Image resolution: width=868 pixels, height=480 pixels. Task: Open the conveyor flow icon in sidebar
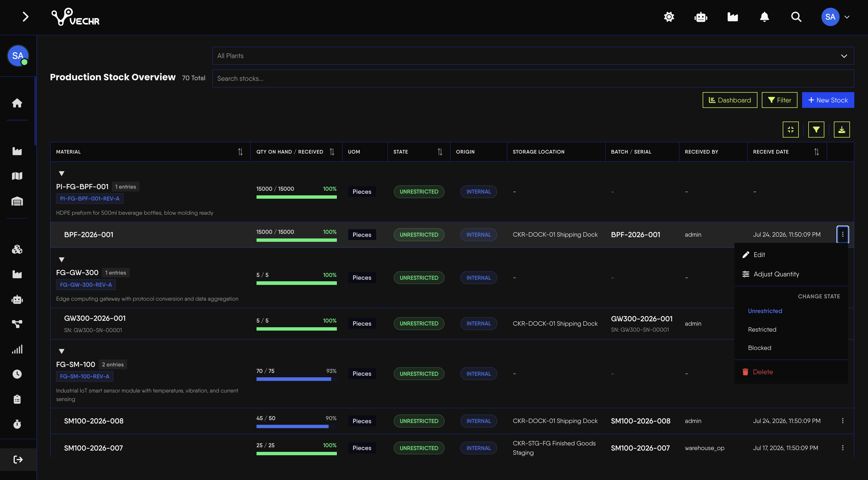click(x=17, y=324)
